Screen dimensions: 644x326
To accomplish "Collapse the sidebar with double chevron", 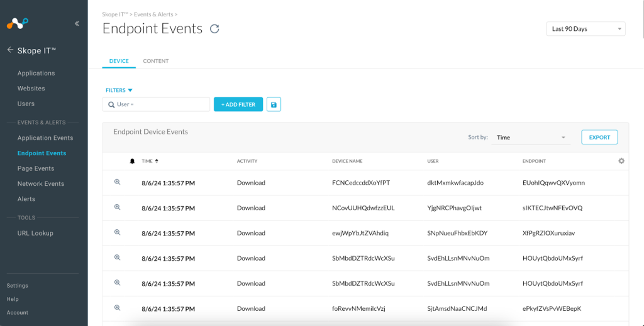I will (77, 24).
